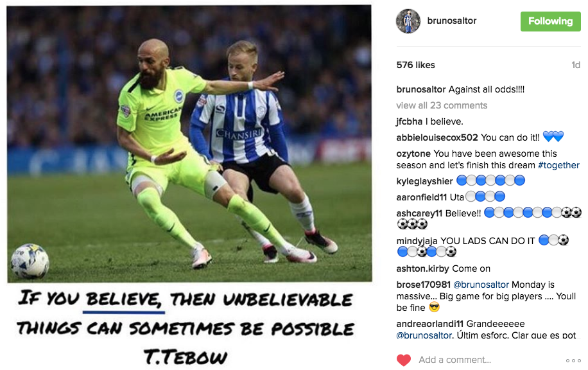Click the 1d post timestamp
This screenshot has width=588, height=370.
click(x=576, y=65)
